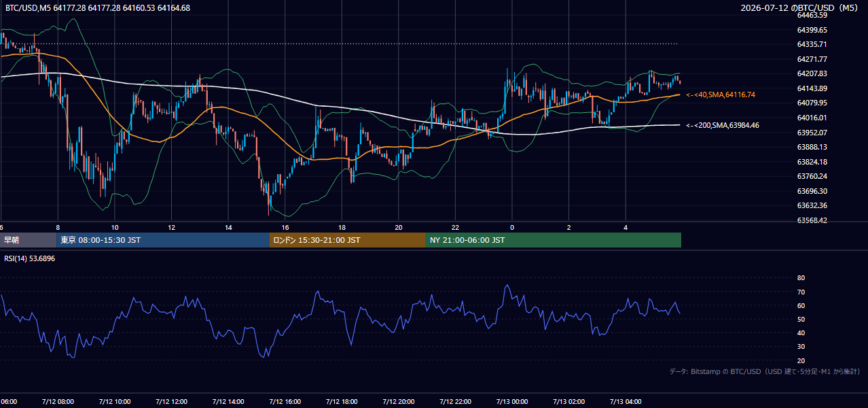Click price axis label 64207.83

pyautogui.click(x=812, y=73)
